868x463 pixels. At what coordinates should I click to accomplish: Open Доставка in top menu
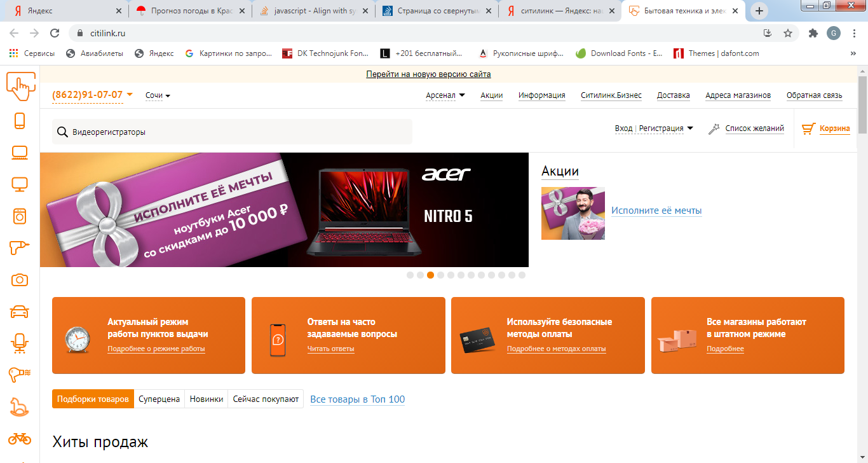pyautogui.click(x=674, y=95)
